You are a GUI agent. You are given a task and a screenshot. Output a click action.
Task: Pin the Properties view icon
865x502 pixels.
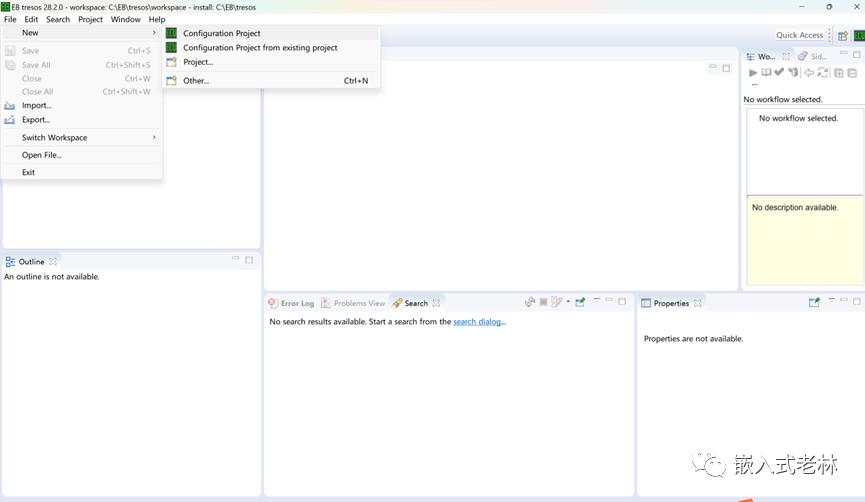[814, 302]
